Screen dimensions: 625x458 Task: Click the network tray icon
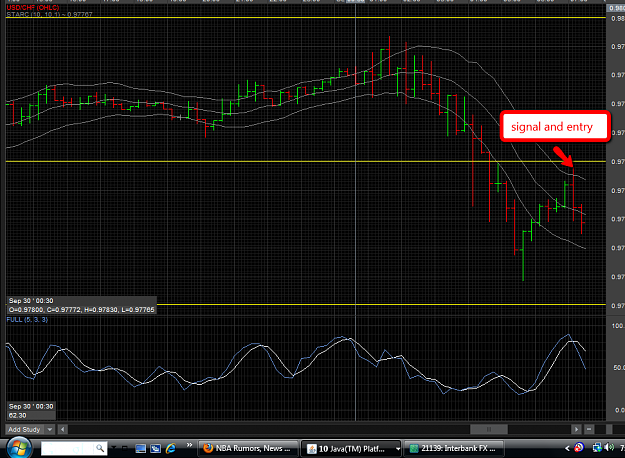pyautogui.click(x=597, y=448)
